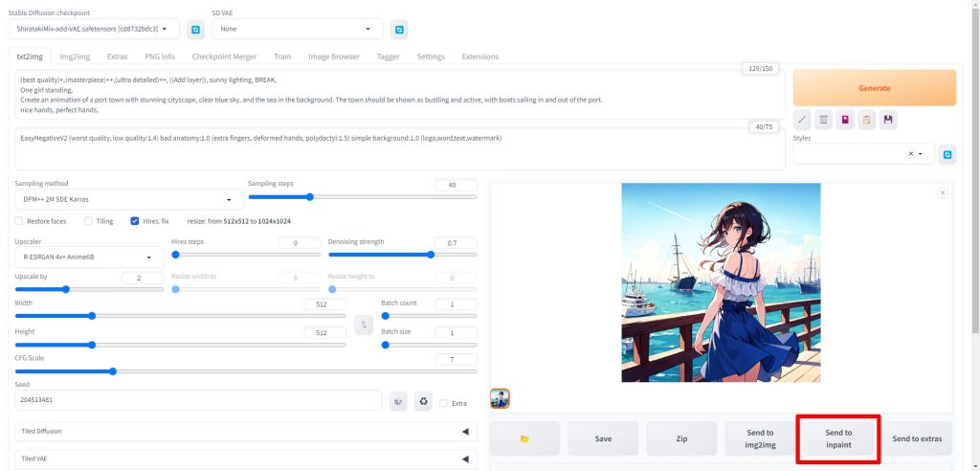The image size is (980, 471).
Task: Enable the Tiling checkbox
Action: pyautogui.click(x=89, y=221)
